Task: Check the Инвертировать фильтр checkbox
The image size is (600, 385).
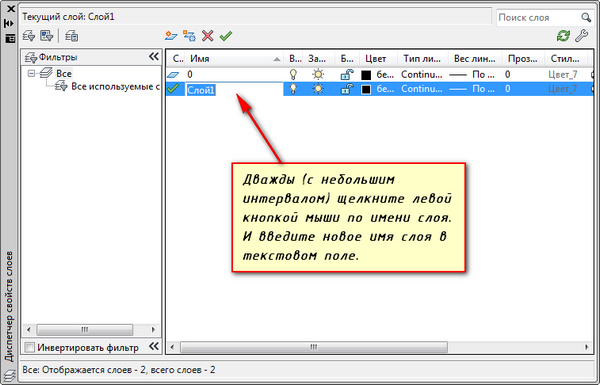Action: [x=29, y=347]
